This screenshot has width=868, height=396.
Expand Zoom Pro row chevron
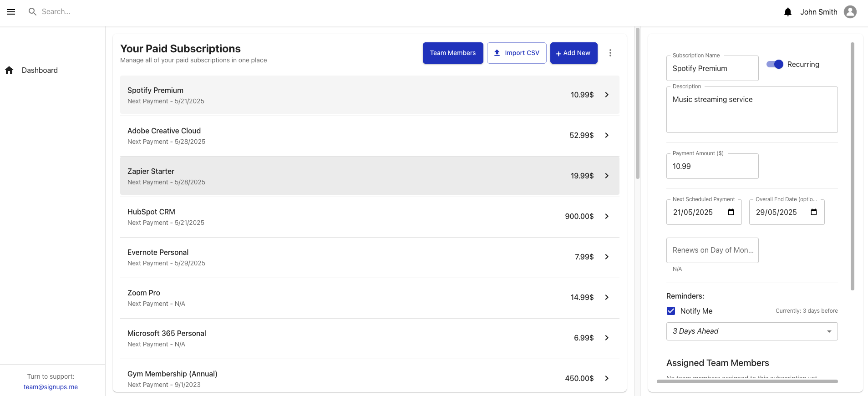click(x=607, y=297)
